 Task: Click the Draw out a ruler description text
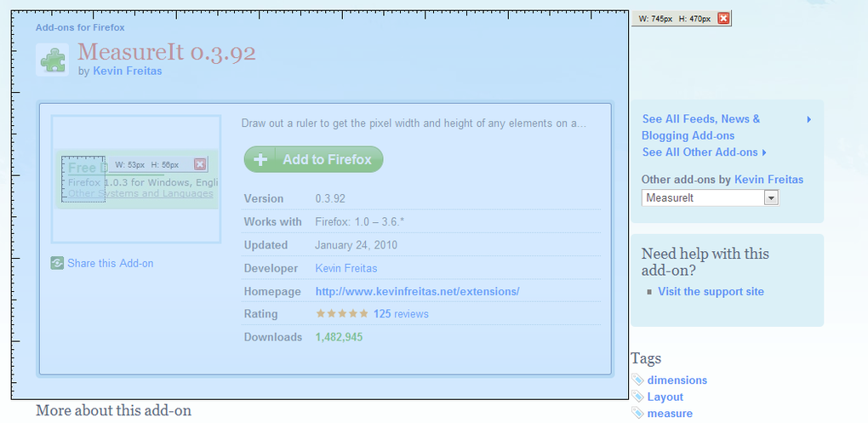[414, 123]
